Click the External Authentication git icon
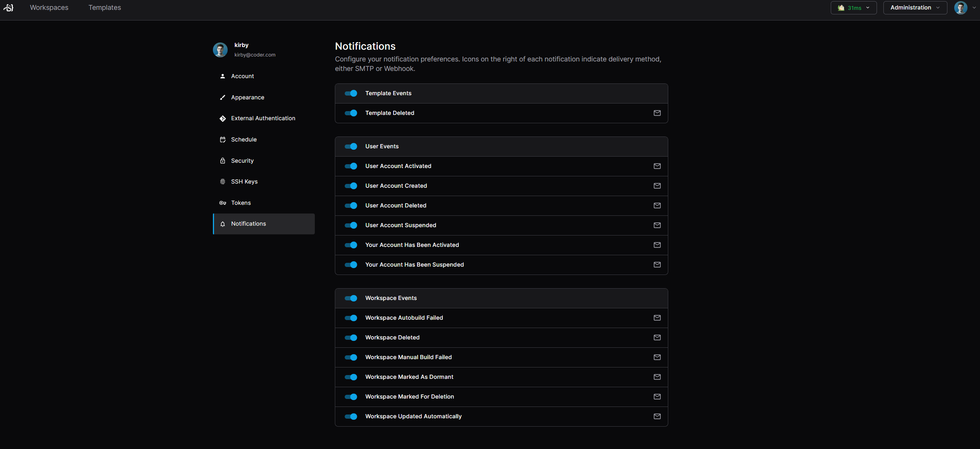The height and width of the screenshot is (449, 980). 222,118
